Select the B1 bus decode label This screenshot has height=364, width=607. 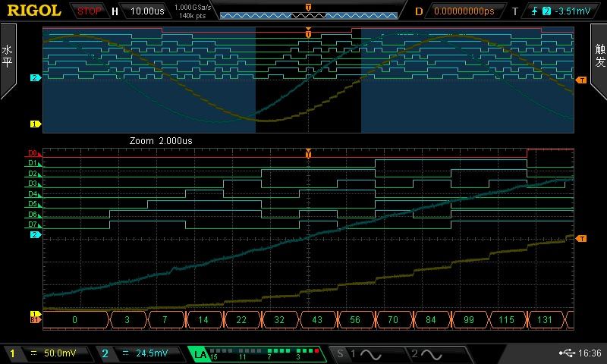34,320
